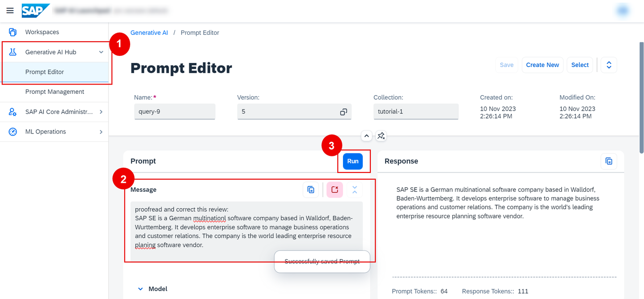Run the prompt
The width and height of the screenshot is (644, 299).
tap(353, 161)
